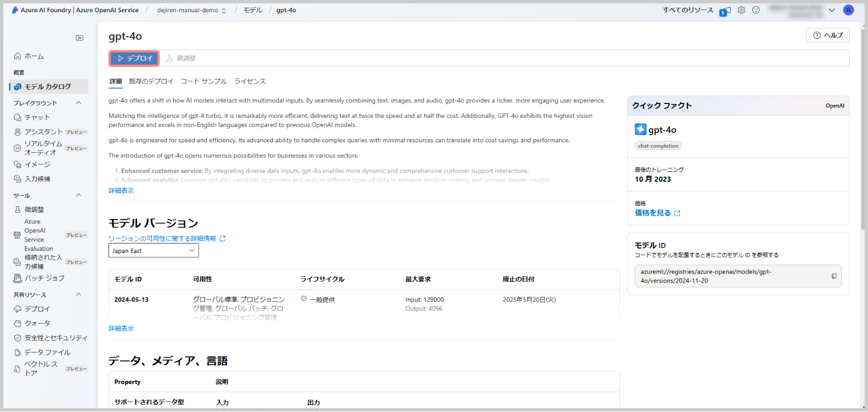Expand the account menu chevron
The width and height of the screenshot is (868, 412).
(x=832, y=10)
